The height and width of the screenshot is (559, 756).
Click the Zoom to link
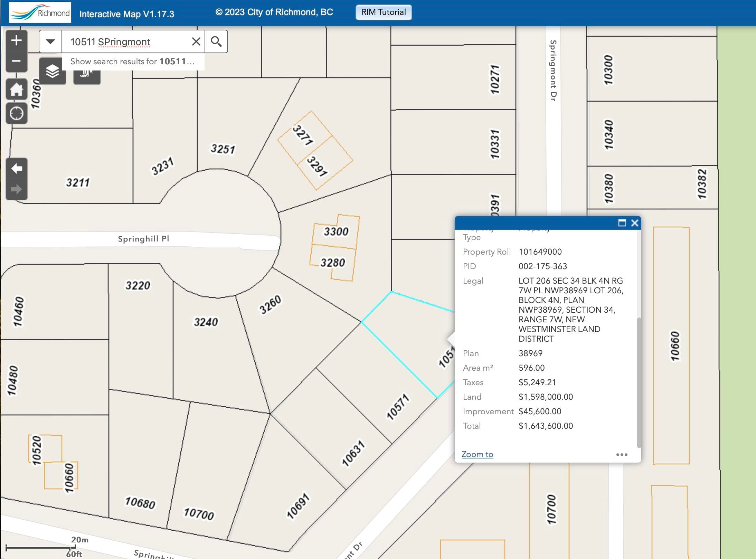point(477,454)
